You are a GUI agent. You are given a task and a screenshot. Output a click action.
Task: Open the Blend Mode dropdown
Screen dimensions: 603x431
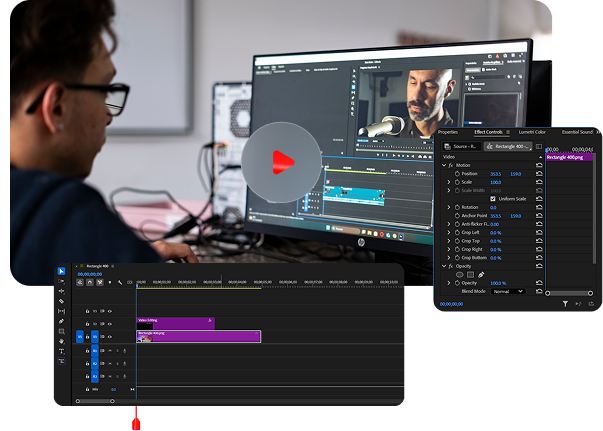pyautogui.click(x=507, y=291)
